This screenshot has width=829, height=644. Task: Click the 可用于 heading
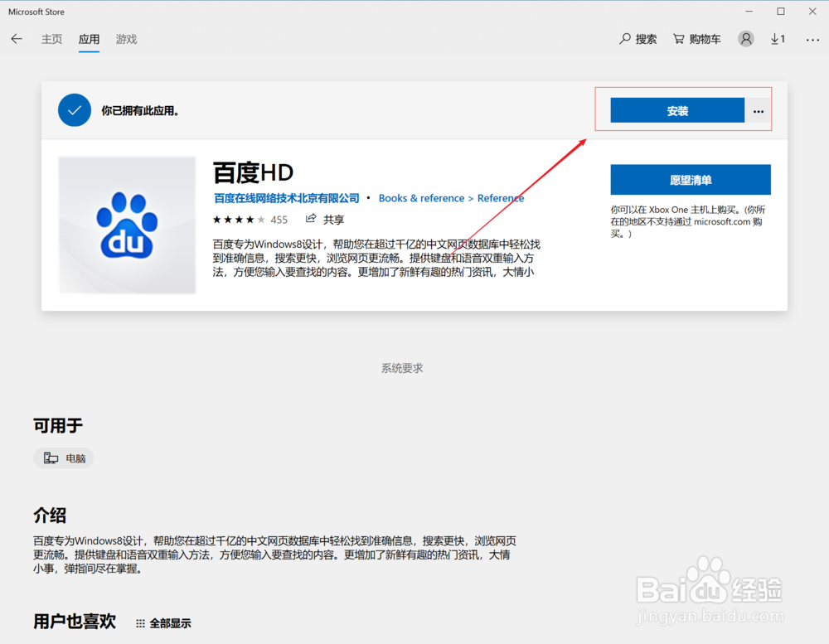coord(58,425)
